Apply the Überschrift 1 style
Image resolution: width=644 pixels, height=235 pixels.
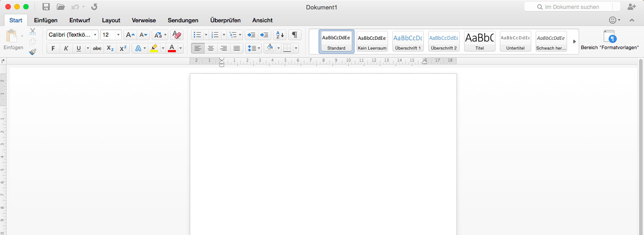(x=408, y=42)
